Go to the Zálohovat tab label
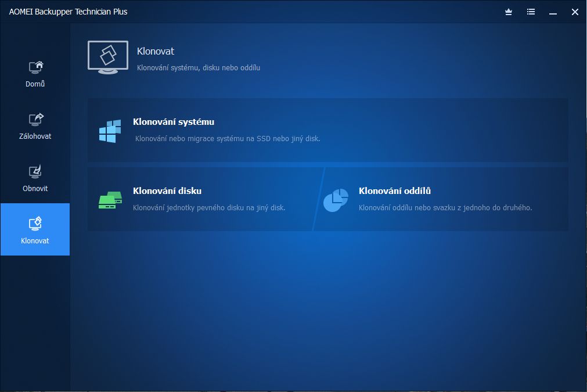This screenshot has width=587, height=392. (x=35, y=136)
